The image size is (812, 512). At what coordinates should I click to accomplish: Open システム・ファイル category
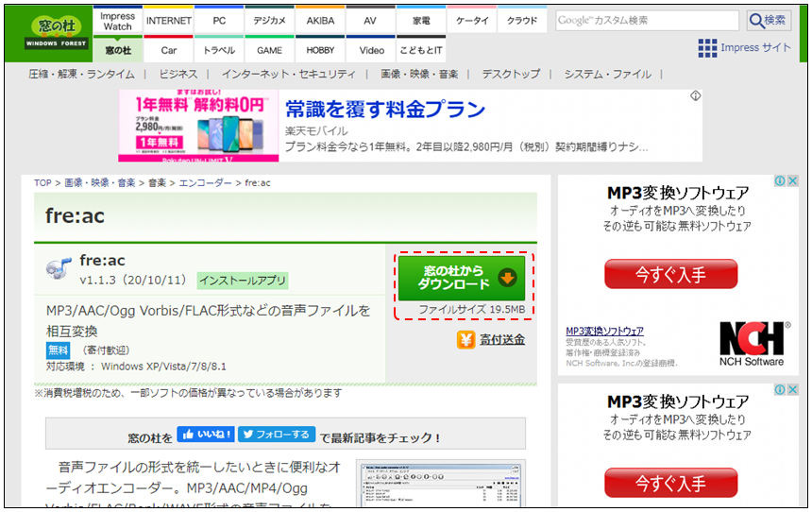coord(607,74)
